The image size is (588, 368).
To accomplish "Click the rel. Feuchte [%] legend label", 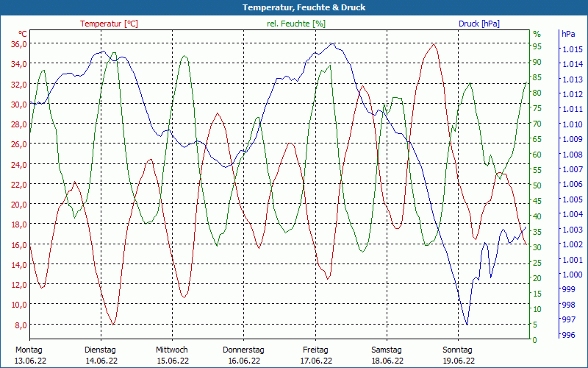I will [x=296, y=24].
